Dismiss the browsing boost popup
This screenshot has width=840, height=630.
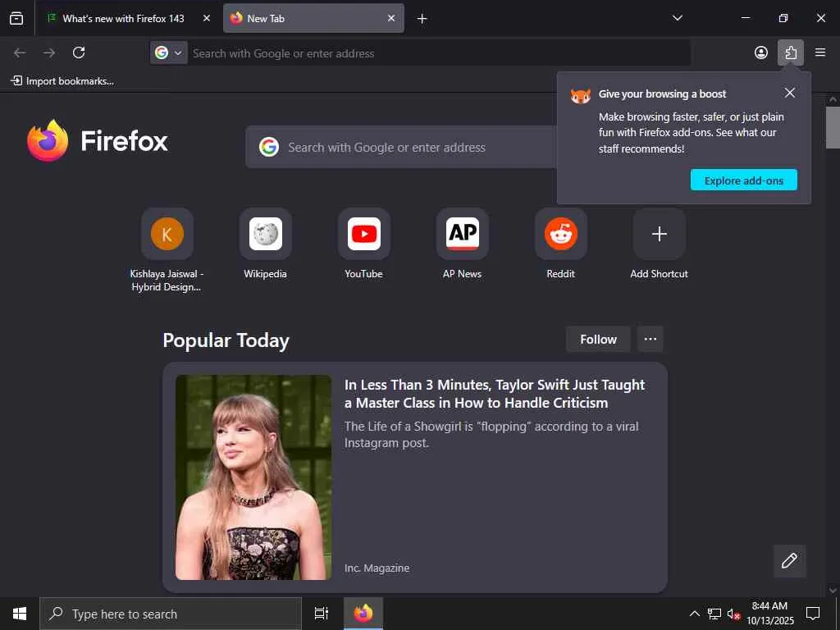pos(790,93)
